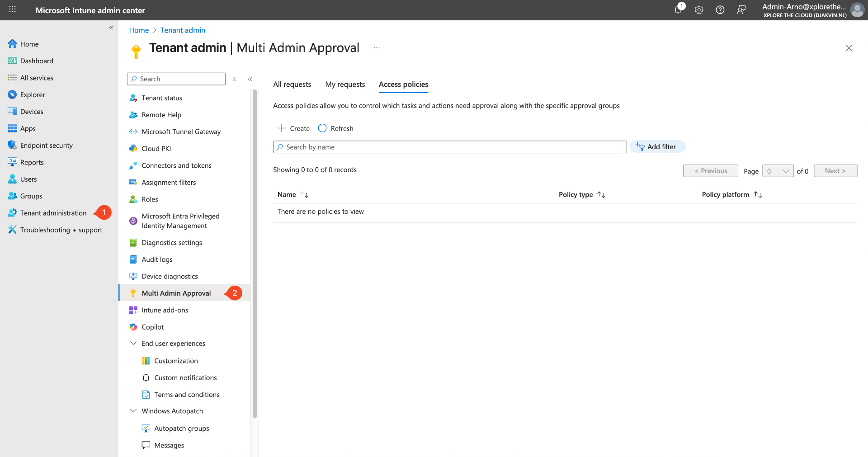Collapse the End user experiences section

click(133, 344)
